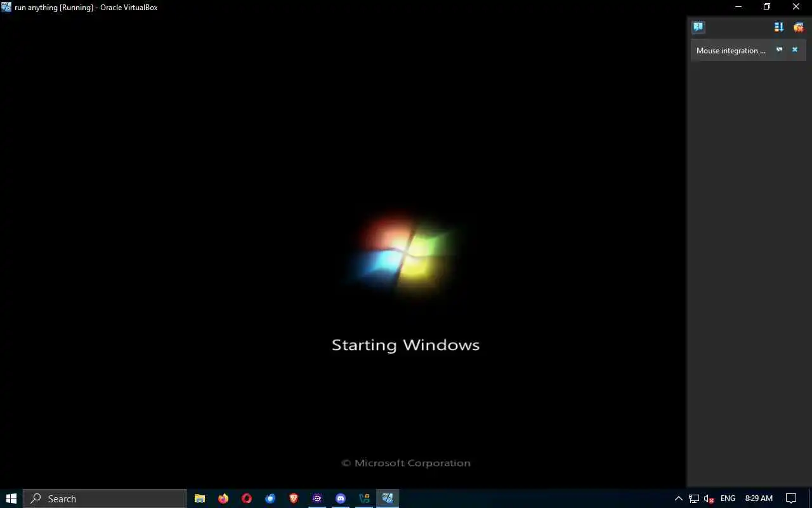Launch Opera from the taskbar
This screenshot has width=812, height=508.
[247, 498]
